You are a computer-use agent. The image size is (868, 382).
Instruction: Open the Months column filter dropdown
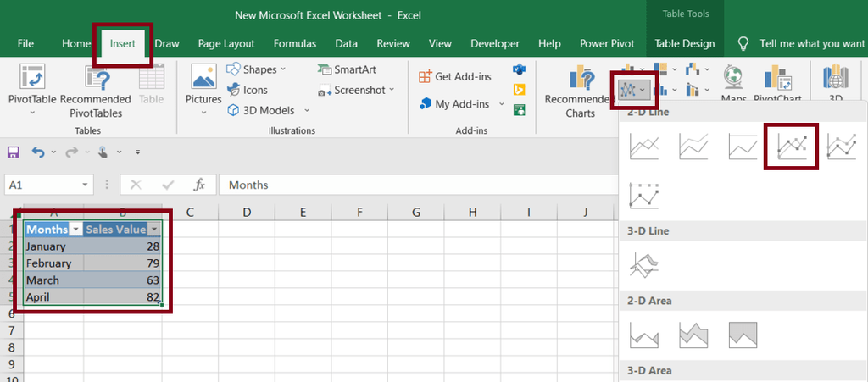point(75,230)
